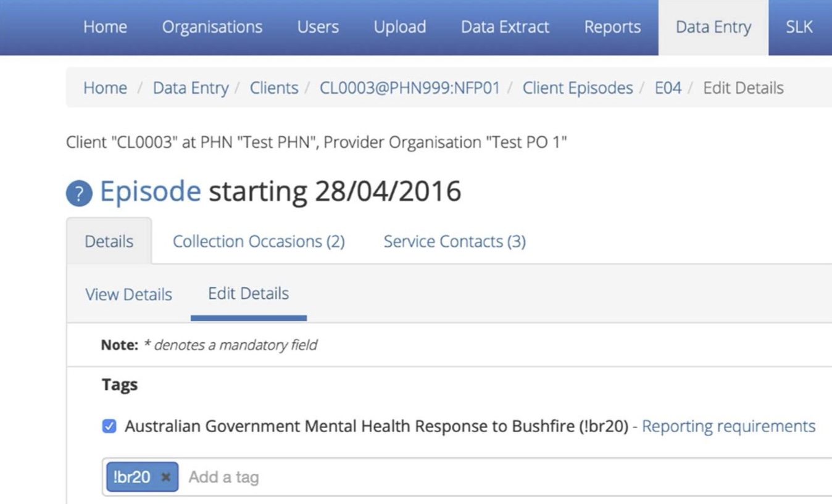832x504 pixels.
Task: Select the Edit Details sub-tab
Action: pos(248,294)
